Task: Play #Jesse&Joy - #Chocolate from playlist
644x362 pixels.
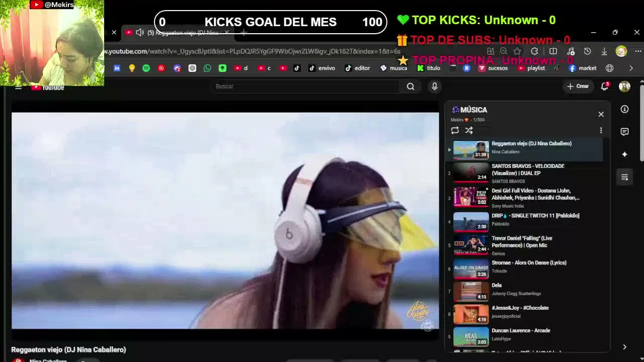Action: click(525, 314)
